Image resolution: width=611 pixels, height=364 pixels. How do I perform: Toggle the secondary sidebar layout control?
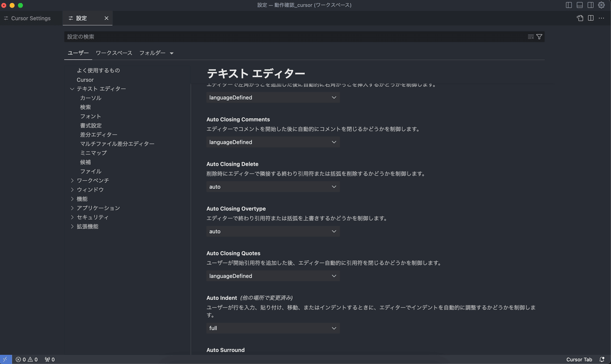590,5
